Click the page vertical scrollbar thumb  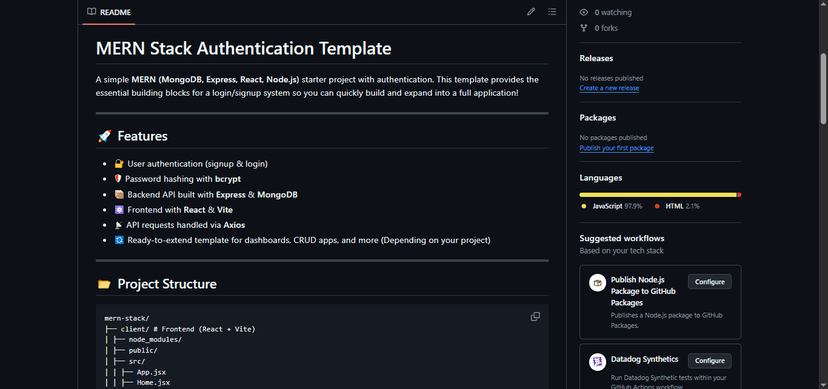coord(823,89)
